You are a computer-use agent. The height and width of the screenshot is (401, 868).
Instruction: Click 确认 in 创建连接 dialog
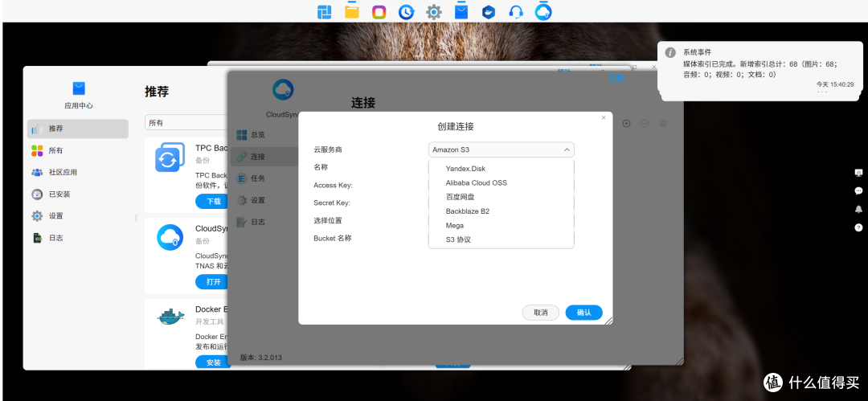584,313
